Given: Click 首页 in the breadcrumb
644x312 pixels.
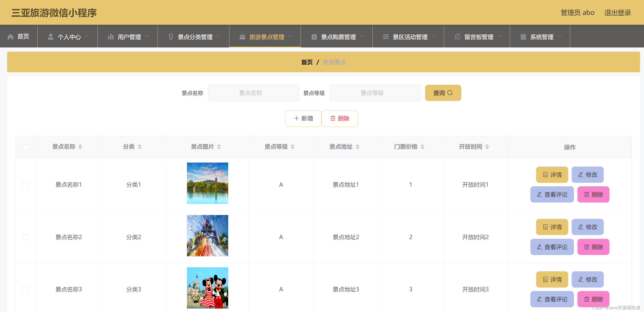Looking at the screenshot, I should [307, 62].
